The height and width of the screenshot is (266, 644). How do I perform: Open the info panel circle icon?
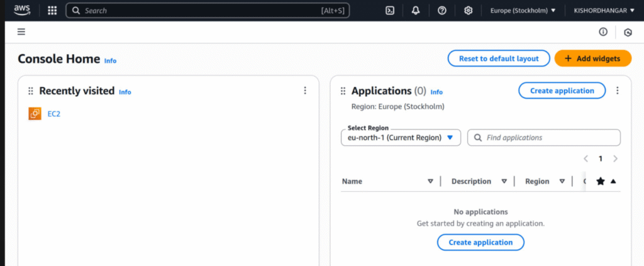point(603,31)
